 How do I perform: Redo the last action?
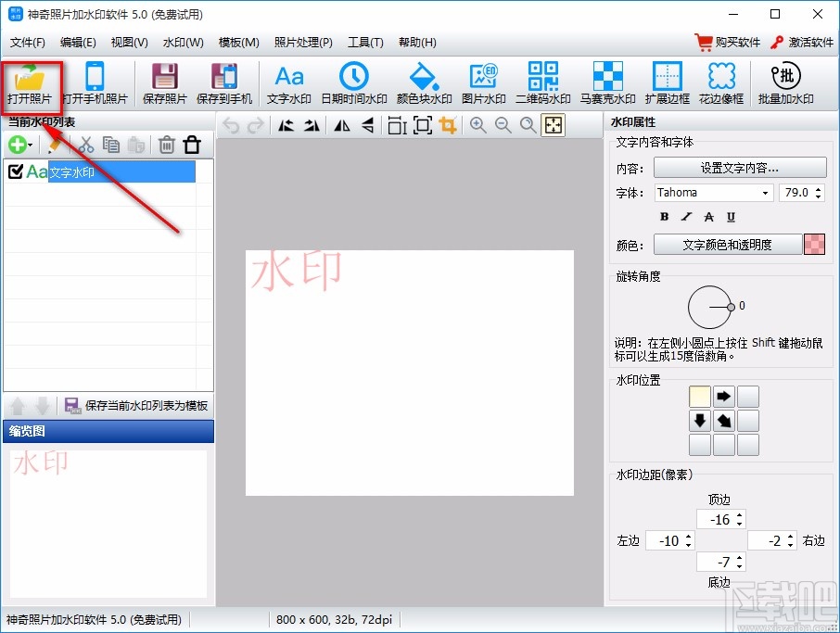coord(256,125)
